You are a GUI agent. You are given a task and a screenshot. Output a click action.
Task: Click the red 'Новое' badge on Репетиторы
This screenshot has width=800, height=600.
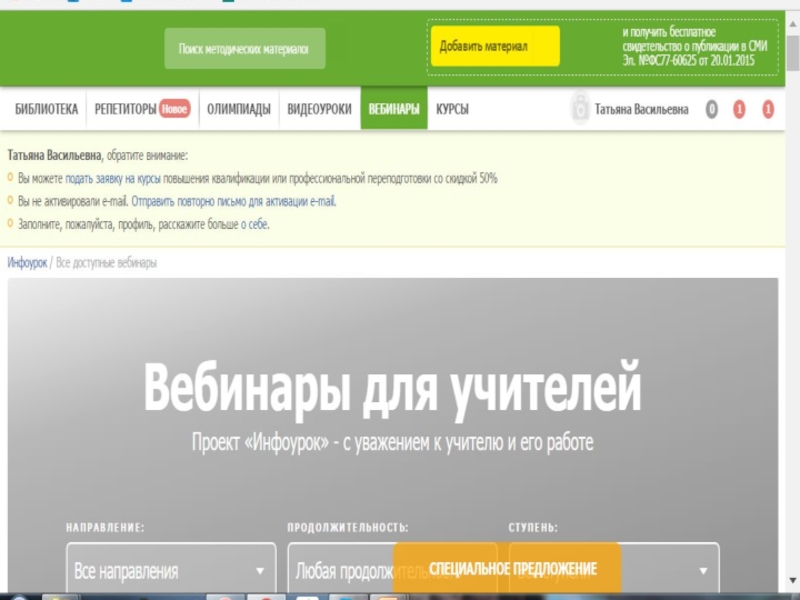point(174,109)
